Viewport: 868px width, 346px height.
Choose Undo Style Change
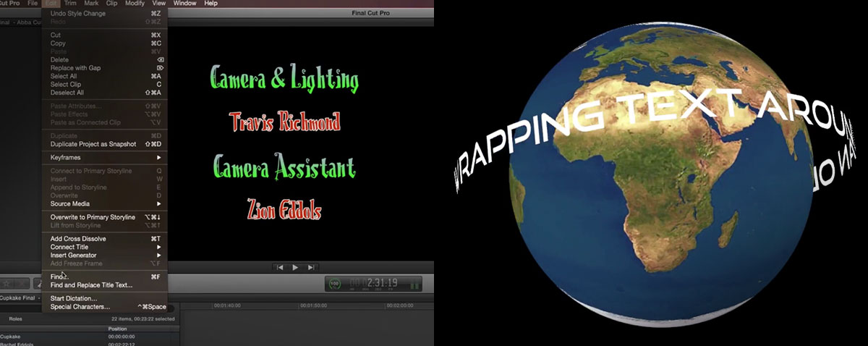(x=105, y=13)
